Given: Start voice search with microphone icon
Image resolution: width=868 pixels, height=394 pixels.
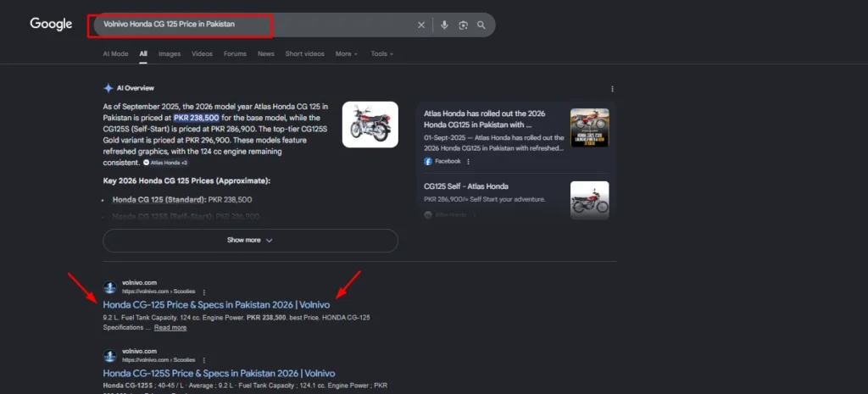Looking at the screenshot, I should click(x=444, y=25).
